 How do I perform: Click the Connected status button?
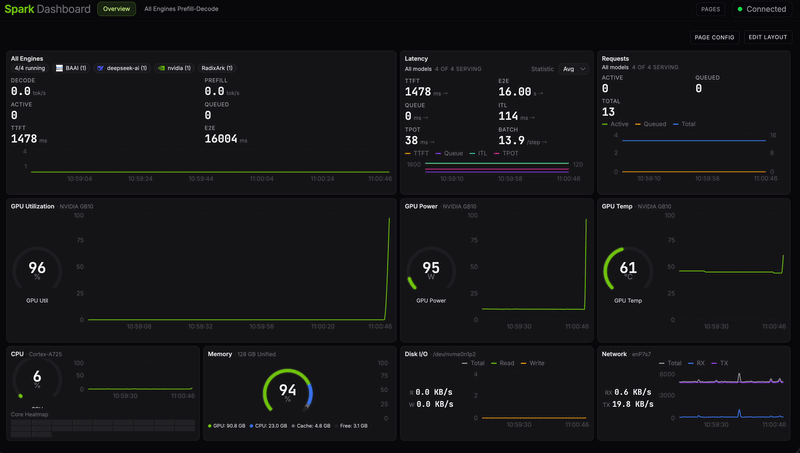coord(761,9)
